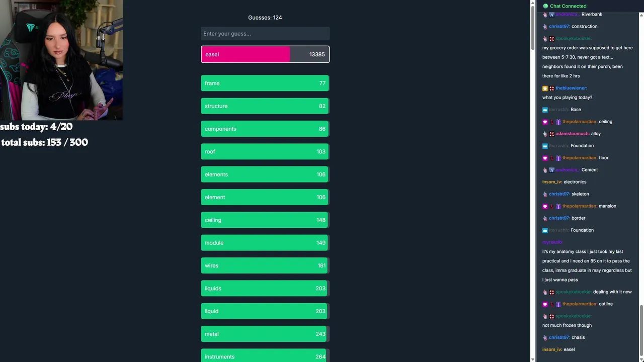This screenshot has width=644, height=362.
Task: Click the gold star badge beside thebluewiener
Action: point(545,88)
